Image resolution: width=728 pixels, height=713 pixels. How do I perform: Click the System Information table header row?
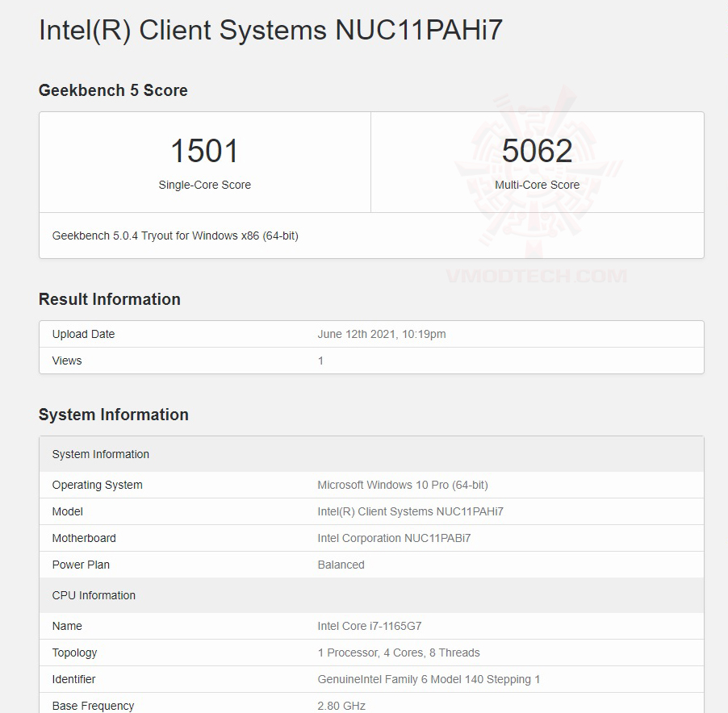[371, 454]
